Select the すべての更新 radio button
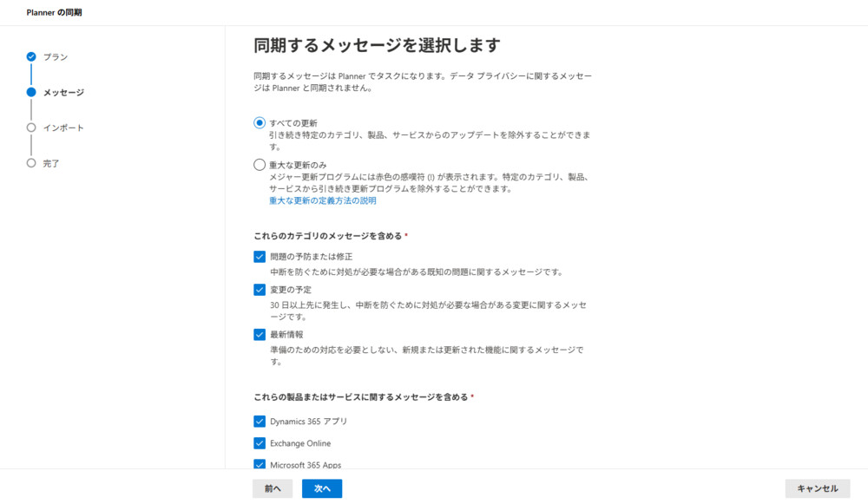Screen dimensions: 868x504 tap(260, 123)
